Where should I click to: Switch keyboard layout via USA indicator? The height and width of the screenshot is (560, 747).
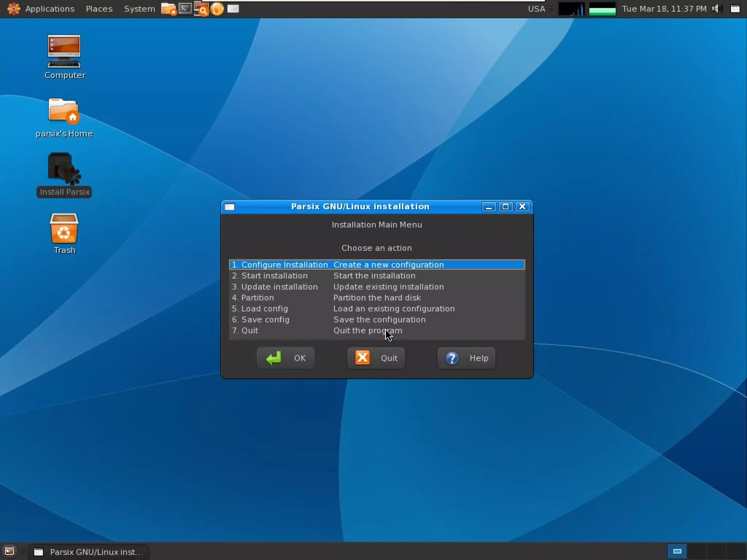[x=536, y=8]
